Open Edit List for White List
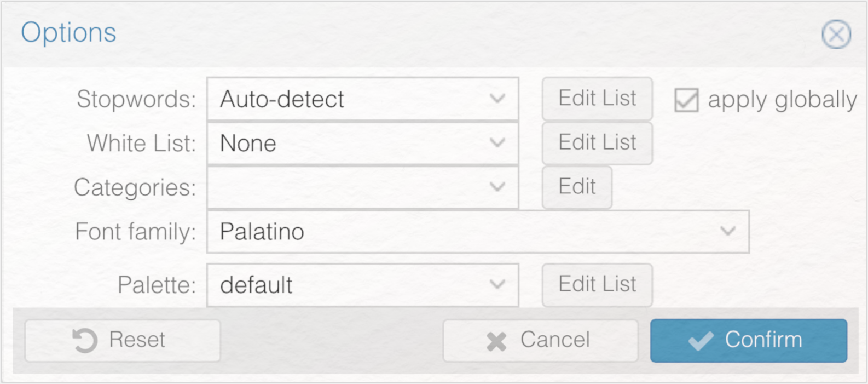The width and height of the screenshot is (868, 384). [x=597, y=143]
